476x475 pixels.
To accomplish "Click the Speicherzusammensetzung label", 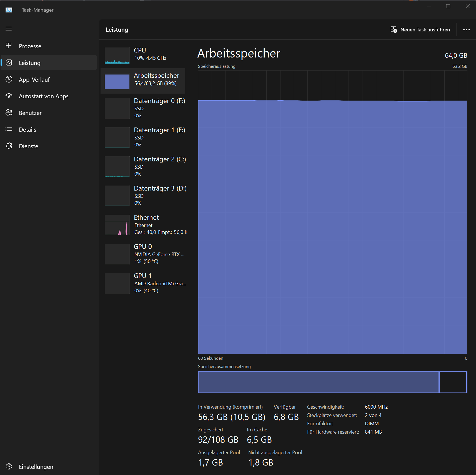I will (x=224, y=367).
